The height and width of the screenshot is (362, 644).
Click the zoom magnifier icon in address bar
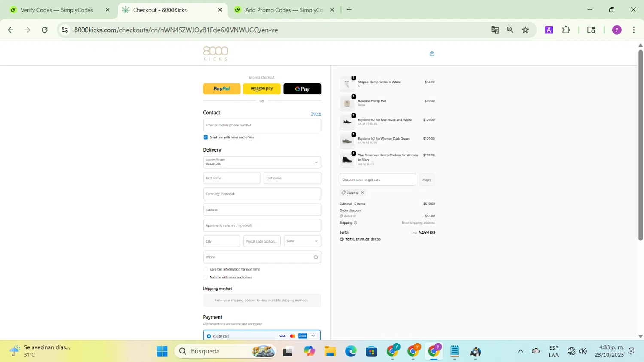(x=510, y=30)
